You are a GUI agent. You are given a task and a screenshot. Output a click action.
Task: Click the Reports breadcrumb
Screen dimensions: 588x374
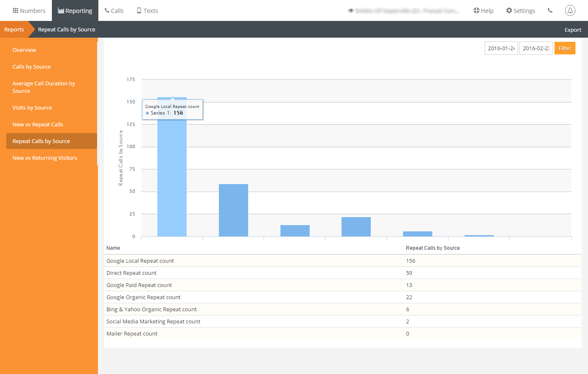[x=14, y=29]
